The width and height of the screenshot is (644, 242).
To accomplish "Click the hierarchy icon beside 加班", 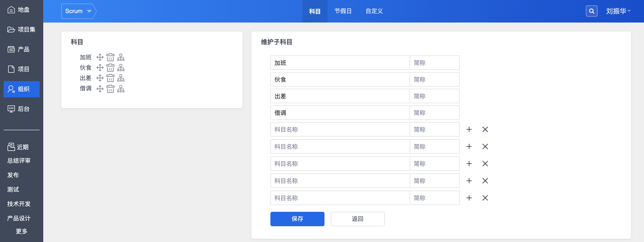I will (121, 57).
